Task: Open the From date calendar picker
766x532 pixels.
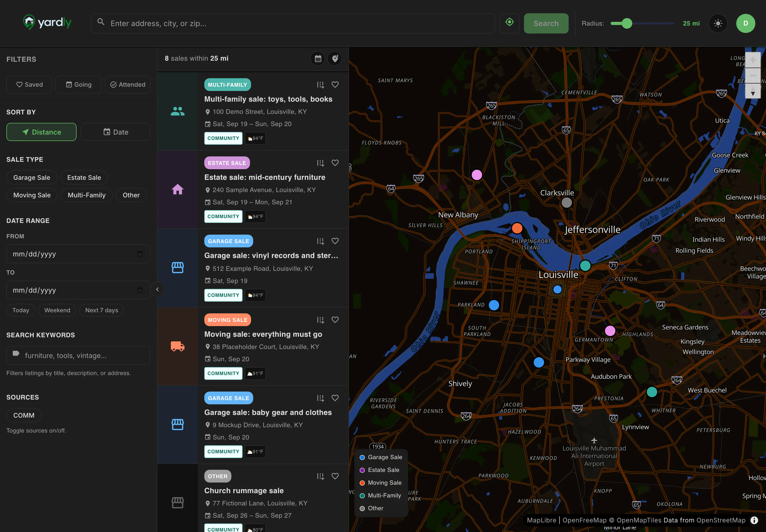Action: [x=140, y=254]
